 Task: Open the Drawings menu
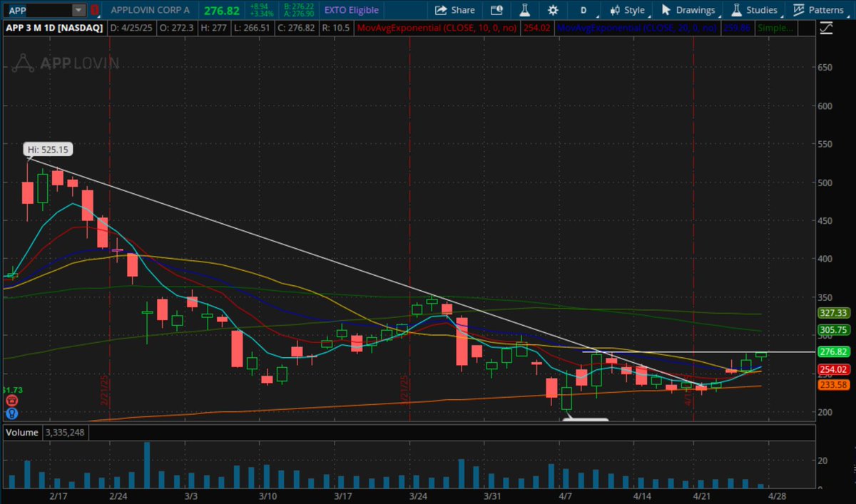pyautogui.click(x=688, y=10)
